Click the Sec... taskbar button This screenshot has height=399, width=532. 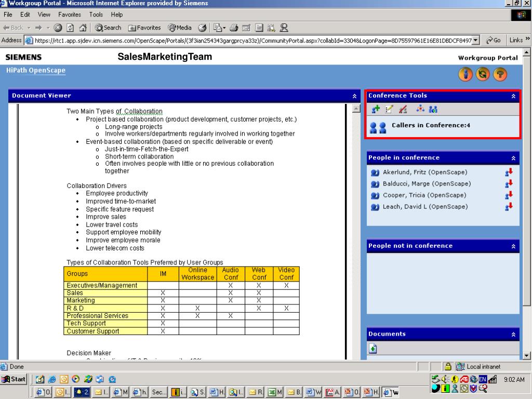tap(158, 392)
